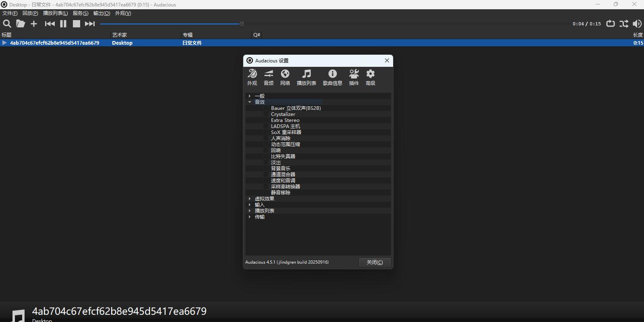Pause playback with the pause button

coord(63,24)
